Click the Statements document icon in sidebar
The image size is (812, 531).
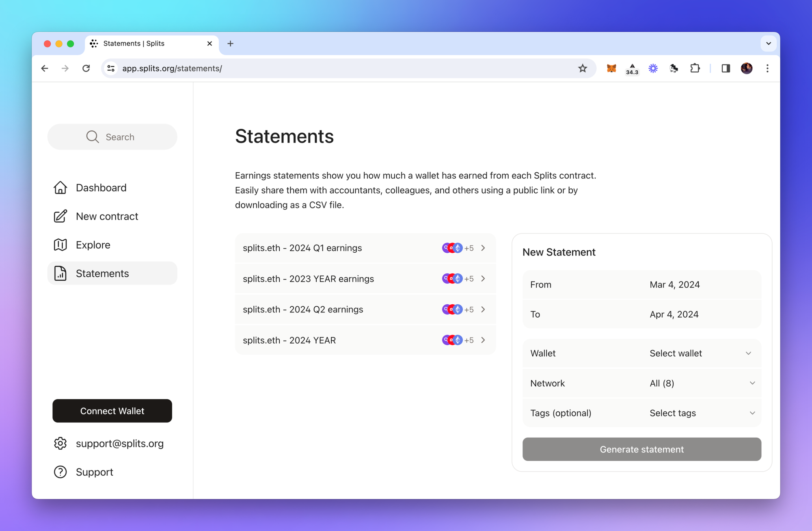pos(60,273)
